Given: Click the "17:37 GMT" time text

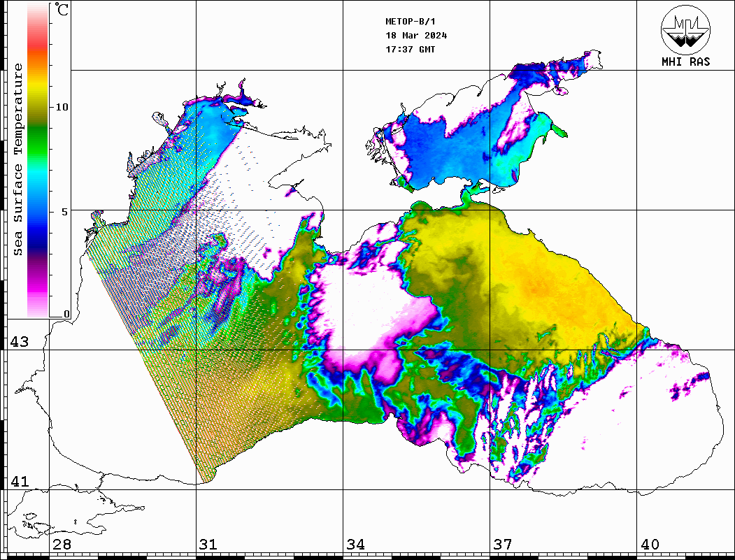Looking at the screenshot, I should coord(411,49).
